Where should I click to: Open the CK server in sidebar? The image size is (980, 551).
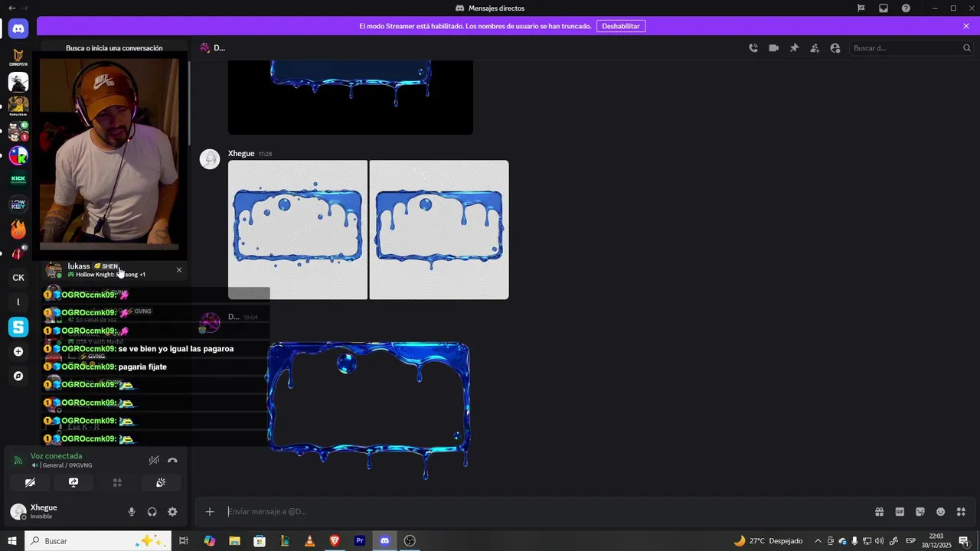click(18, 278)
